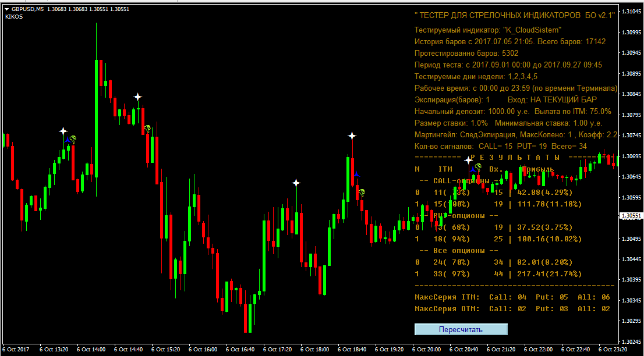The height and width of the screenshot is (356, 644).
Task: Click the blue arrow below the 18:40 star
Action: [356, 175]
